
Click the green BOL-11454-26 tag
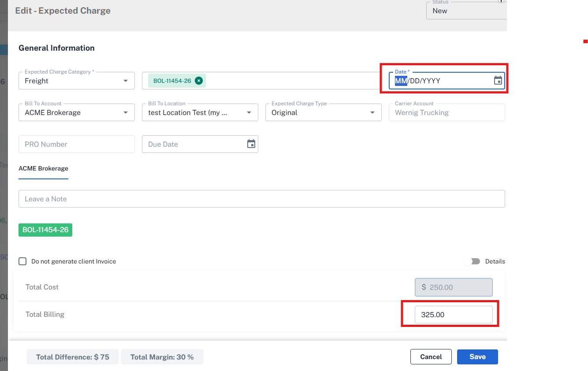click(45, 230)
